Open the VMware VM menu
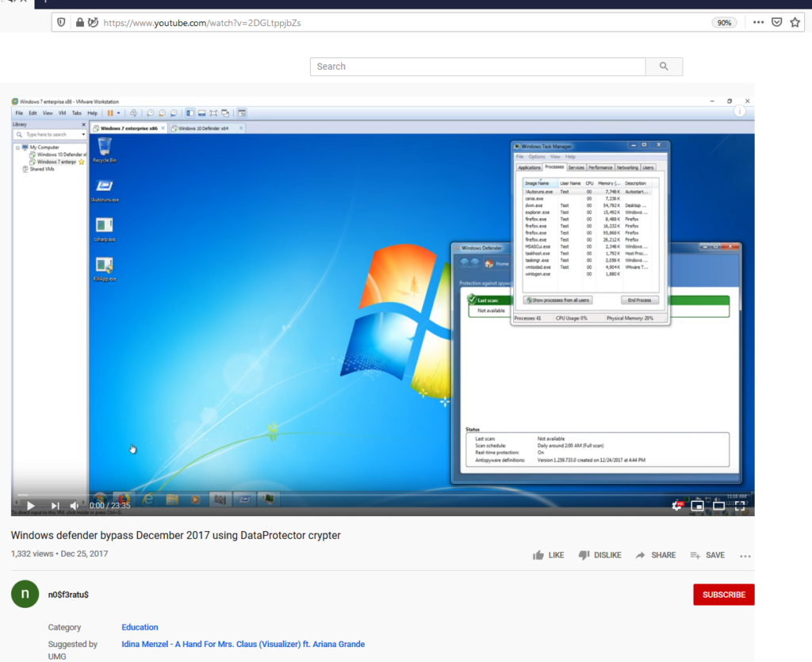 (x=62, y=113)
